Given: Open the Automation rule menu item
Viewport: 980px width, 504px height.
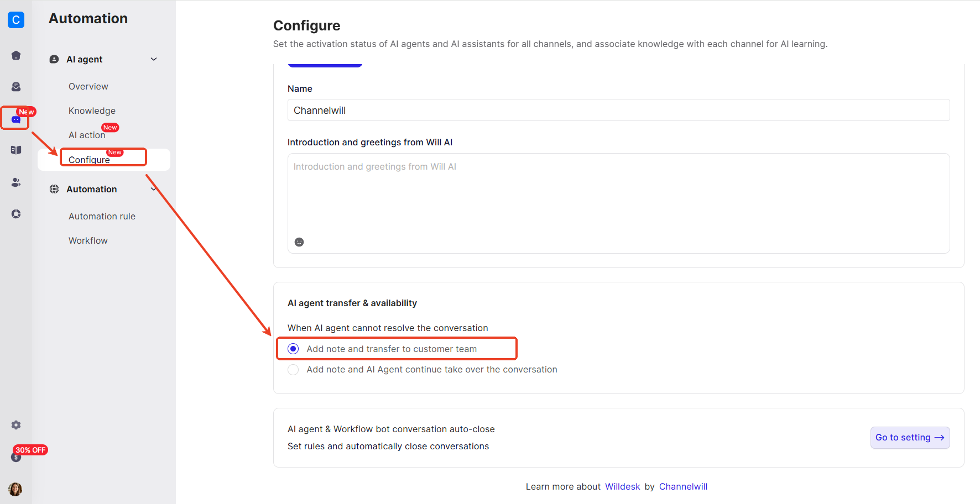Looking at the screenshot, I should tap(102, 216).
